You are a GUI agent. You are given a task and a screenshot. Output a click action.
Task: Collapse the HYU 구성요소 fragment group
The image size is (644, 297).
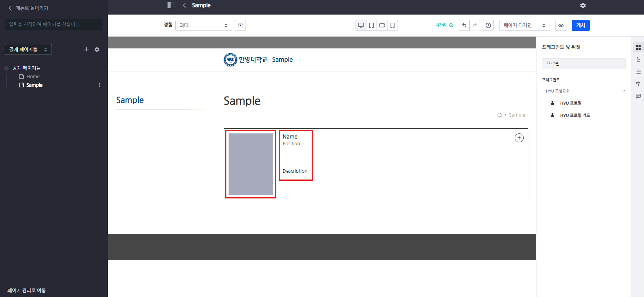(x=623, y=91)
